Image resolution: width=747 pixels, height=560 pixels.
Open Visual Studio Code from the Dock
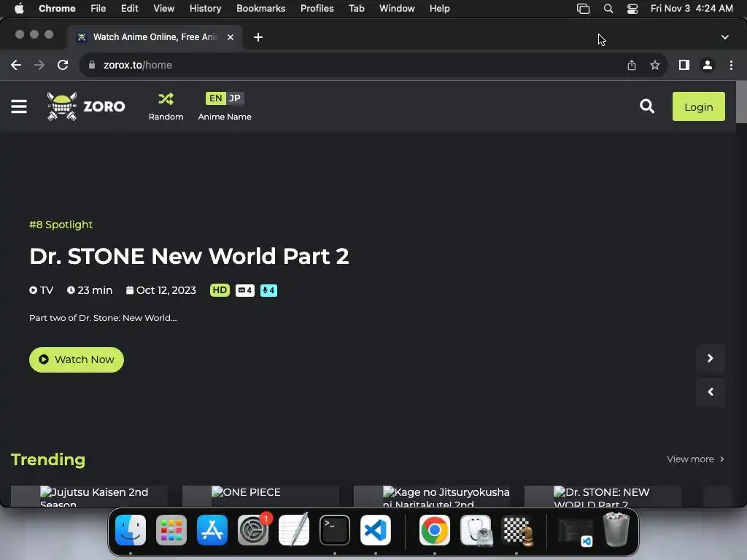[x=376, y=530]
